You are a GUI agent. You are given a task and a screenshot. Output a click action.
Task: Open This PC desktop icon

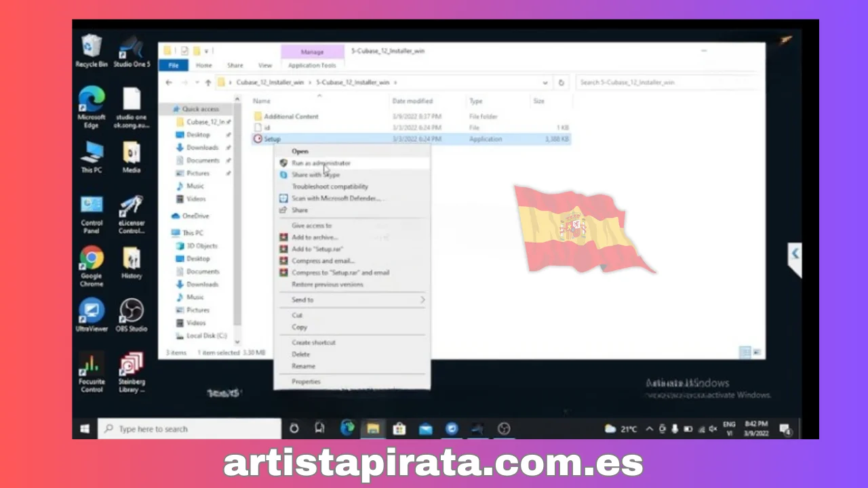click(91, 157)
